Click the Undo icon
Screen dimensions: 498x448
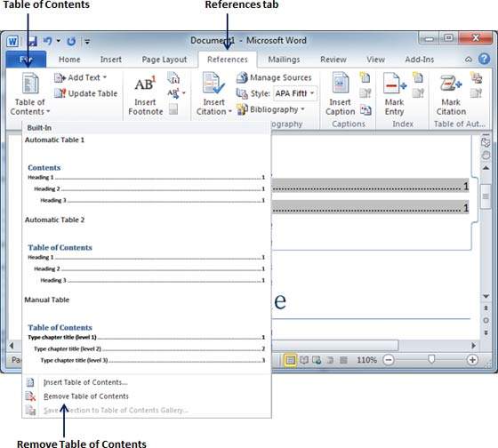point(48,41)
